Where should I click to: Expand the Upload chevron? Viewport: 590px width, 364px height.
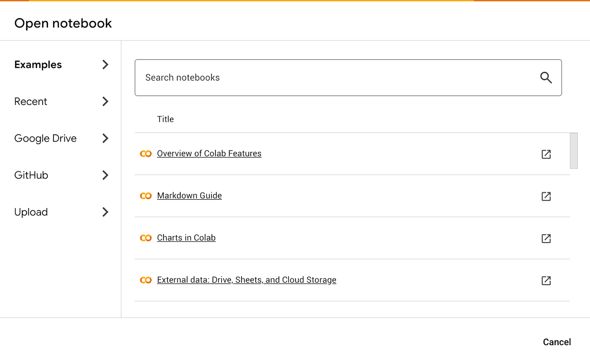pyautogui.click(x=105, y=212)
